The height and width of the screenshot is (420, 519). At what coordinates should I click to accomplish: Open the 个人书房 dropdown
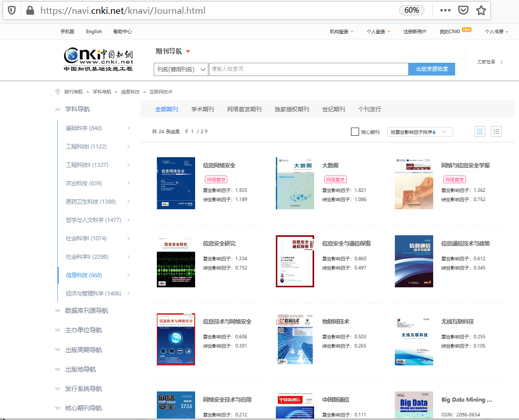coord(497,32)
